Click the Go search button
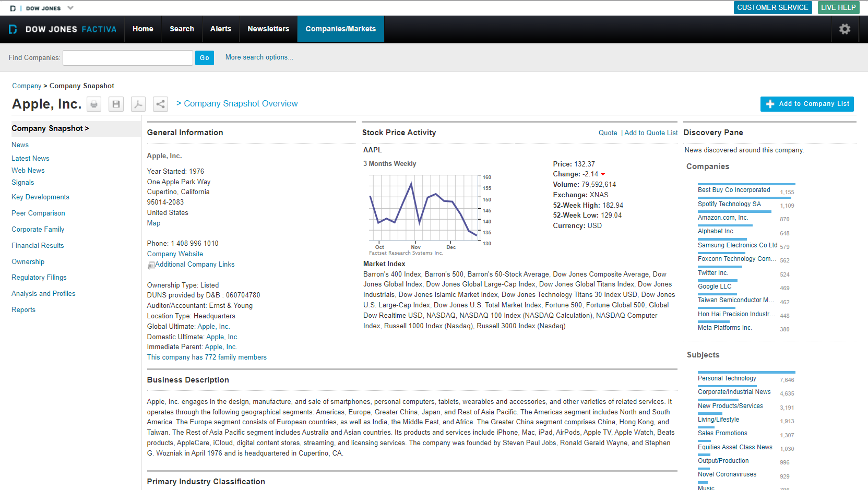Viewport: 868px width, 490px height. [x=205, y=58]
